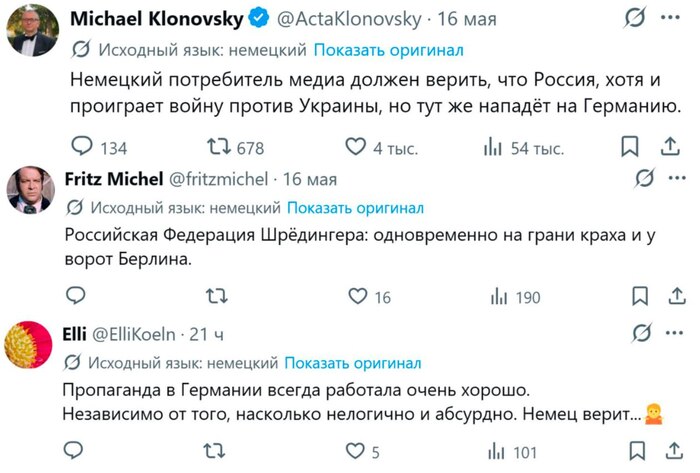Open more options menu on Klonovsky's tweet
700x473 pixels.
click(x=670, y=18)
